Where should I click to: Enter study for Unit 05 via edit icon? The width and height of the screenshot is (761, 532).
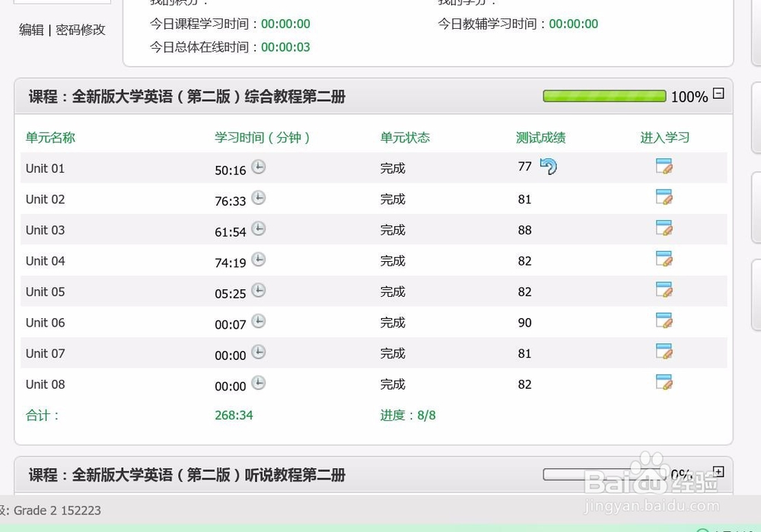(664, 290)
